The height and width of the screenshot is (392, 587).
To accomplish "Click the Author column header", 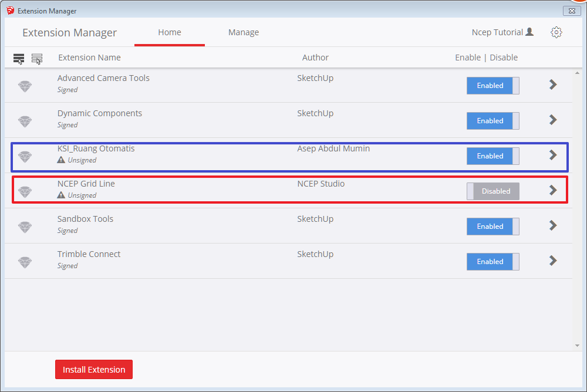I will 316,58.
